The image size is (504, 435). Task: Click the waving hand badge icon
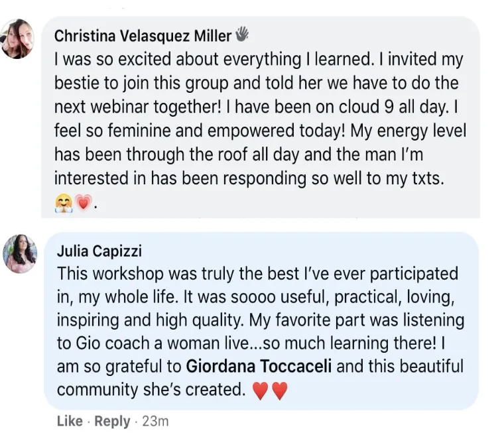(x=242, y=34)
